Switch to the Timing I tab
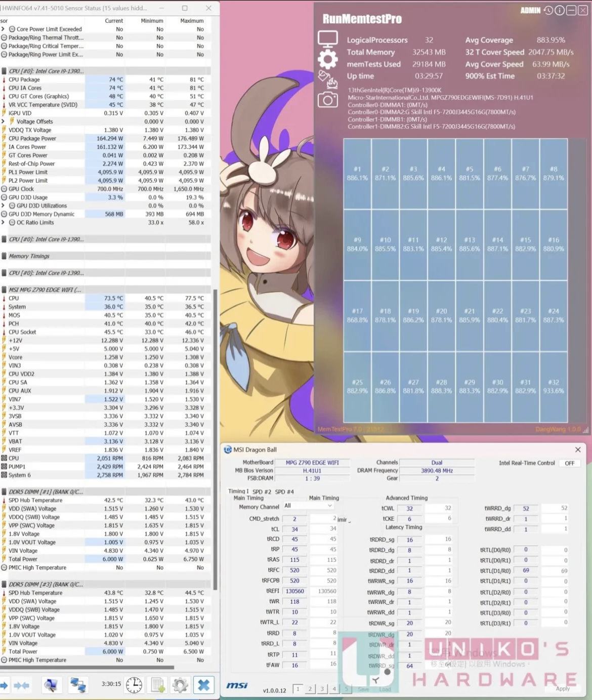592x700 pixels. coord(238,491)
